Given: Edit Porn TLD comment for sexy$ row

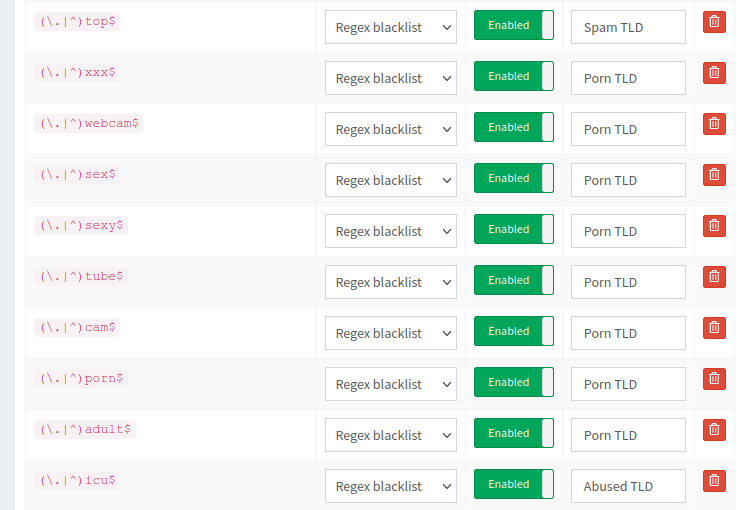Looking at the screenshot, I should 628,232.
